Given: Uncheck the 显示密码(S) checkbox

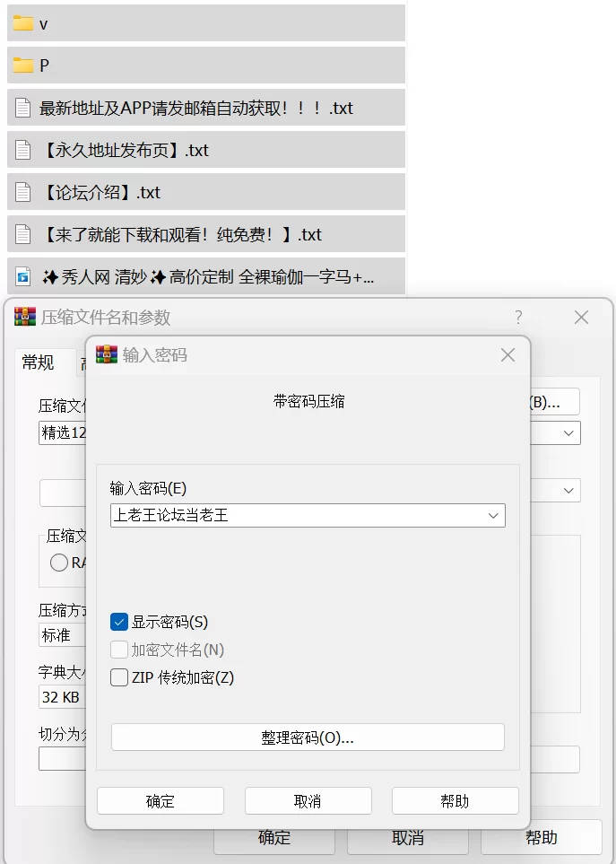Looking at the screenshot, I should pos(119,622).
